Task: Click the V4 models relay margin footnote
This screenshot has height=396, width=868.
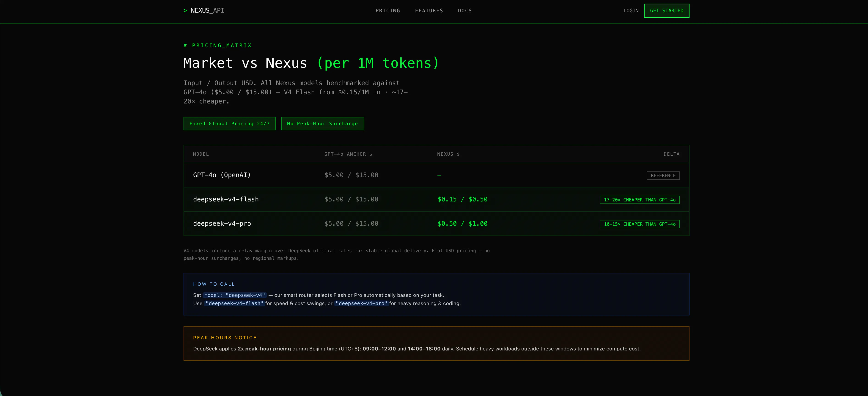Action: pos(336,255)
